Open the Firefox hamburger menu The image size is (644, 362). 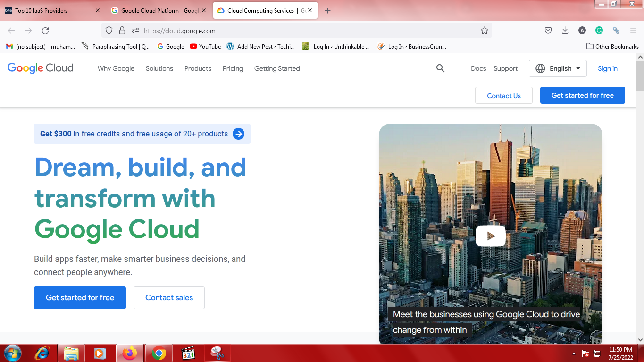pos(633,30)
